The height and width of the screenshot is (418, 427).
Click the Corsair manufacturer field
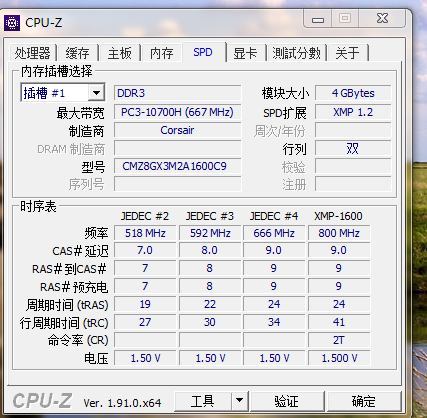click(x=177, y=130)
